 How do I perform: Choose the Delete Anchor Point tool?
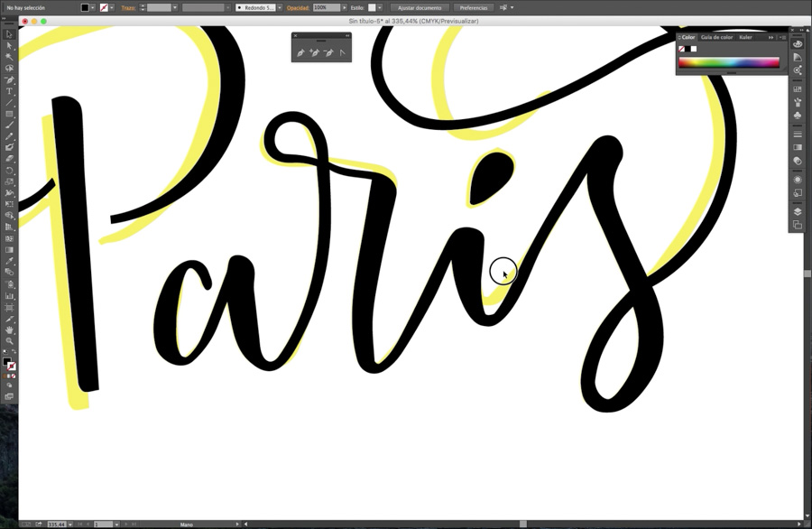(328, 53)
